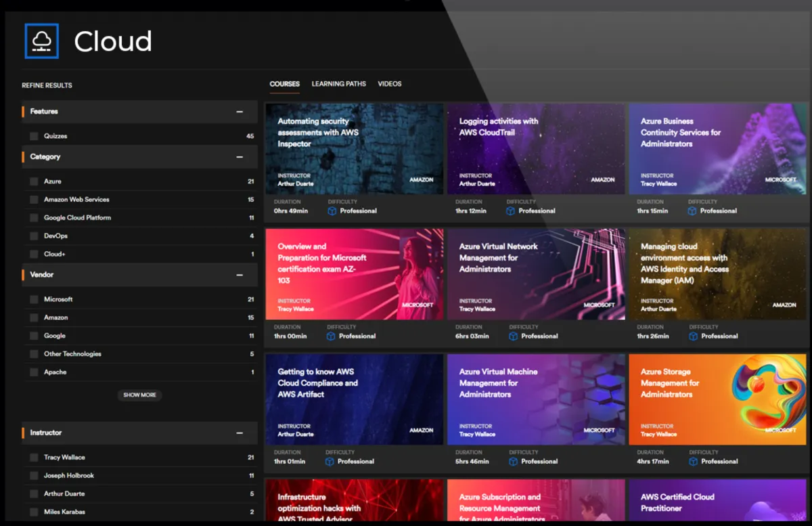Collapse the Features filter section
The height and width of the screenshot is (526, 812).
[x=239, y=112]
